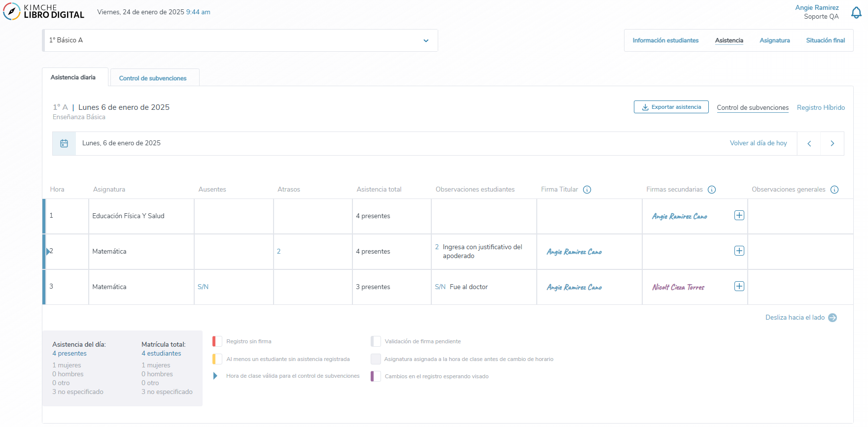Click the Kimche Libro Digital logo
Viewport: 868px width, 427px height.
point(44,11)
